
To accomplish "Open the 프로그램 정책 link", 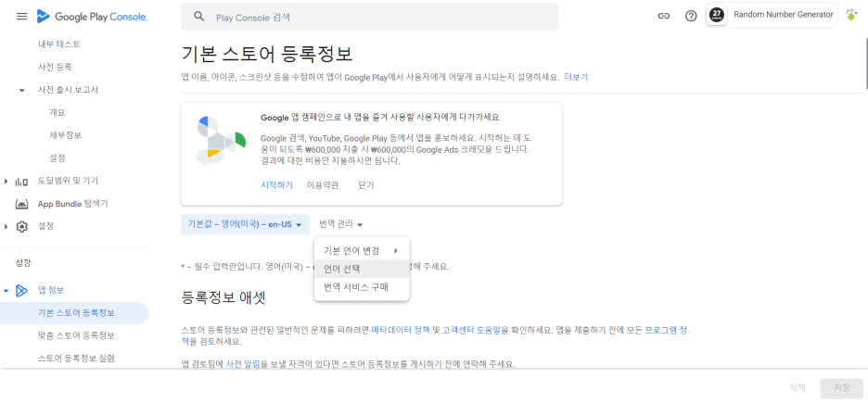I will point(666,330).
